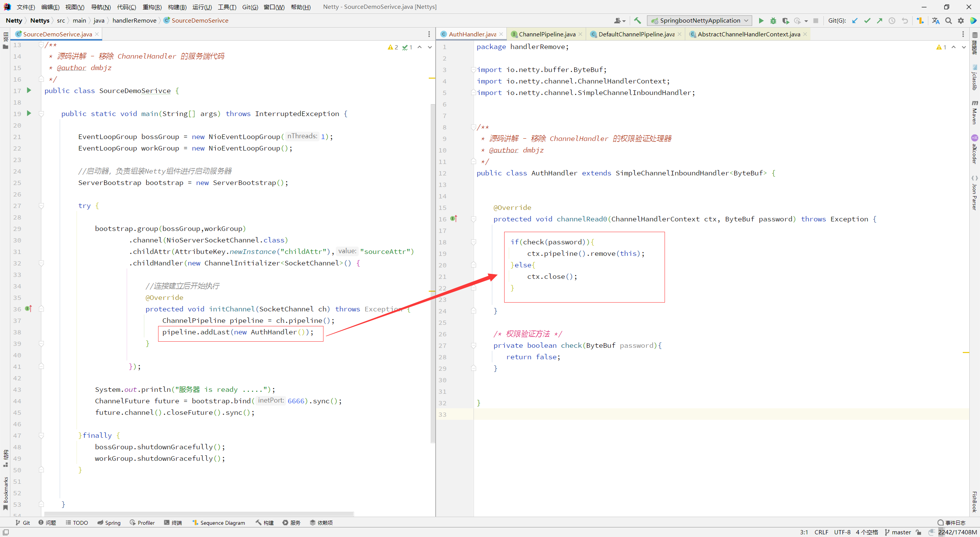The height and width of the screenshot is (537, 980).
Task: Click the Build project hammer icon
Action: click(637, 21)
